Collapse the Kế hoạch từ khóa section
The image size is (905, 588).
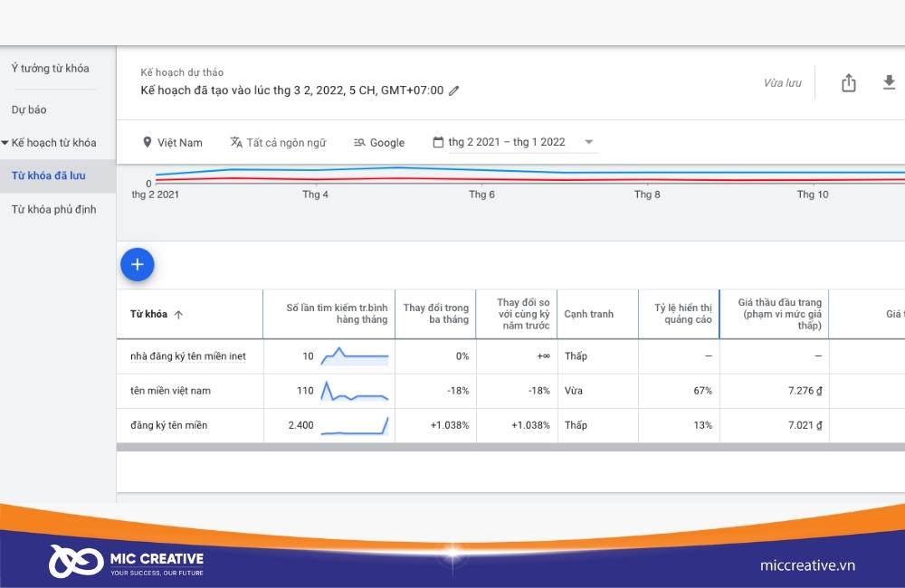[x=5, y=143]
